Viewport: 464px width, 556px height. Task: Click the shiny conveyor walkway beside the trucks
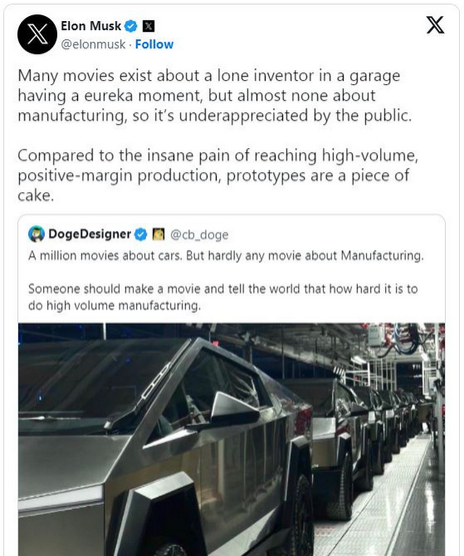393,504
